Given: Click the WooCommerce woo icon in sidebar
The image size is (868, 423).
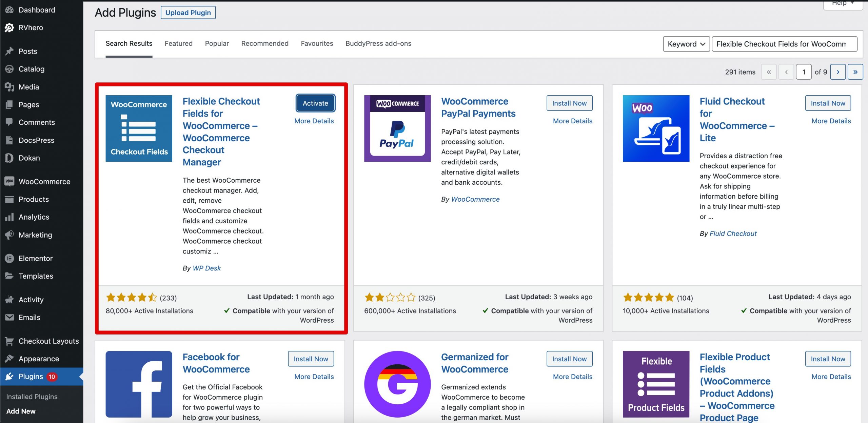Looking at the screenshot, I should 9,181.
